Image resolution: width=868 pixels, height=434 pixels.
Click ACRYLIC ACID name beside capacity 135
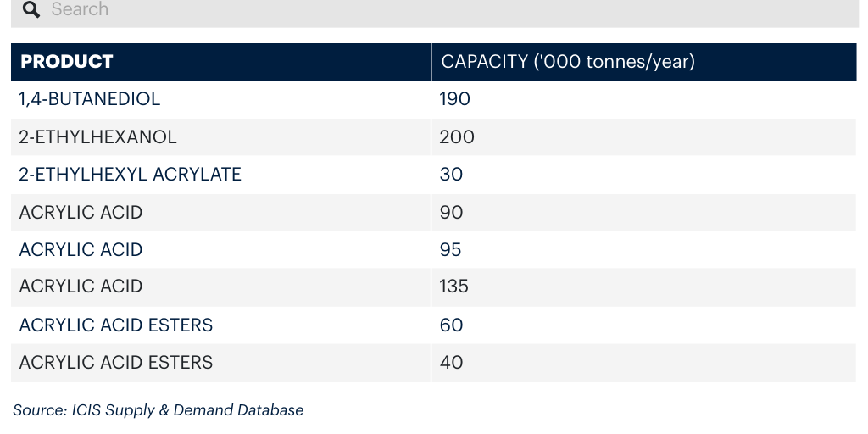tap(81, 287)
